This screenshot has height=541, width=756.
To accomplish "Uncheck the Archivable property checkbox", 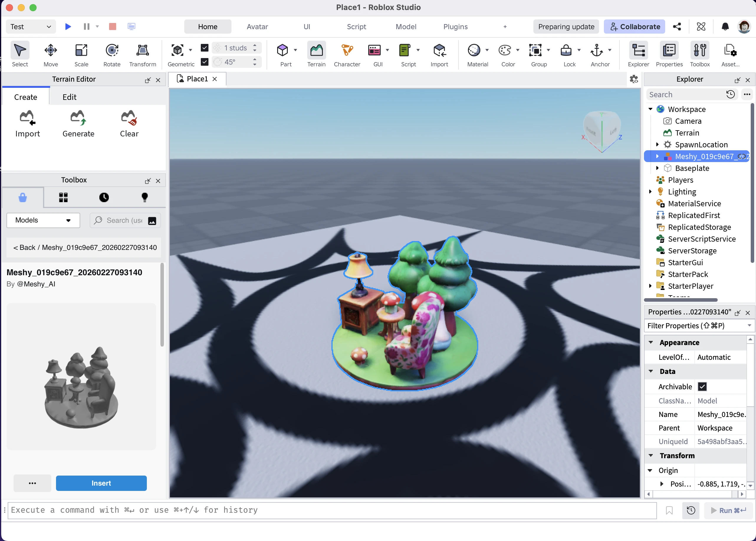I will 702,386.
